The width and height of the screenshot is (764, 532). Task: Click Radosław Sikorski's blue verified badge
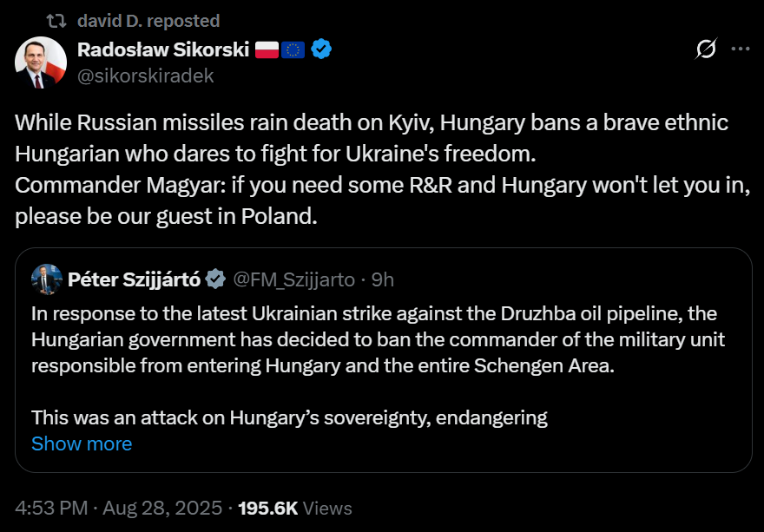(x=321, y=49)
